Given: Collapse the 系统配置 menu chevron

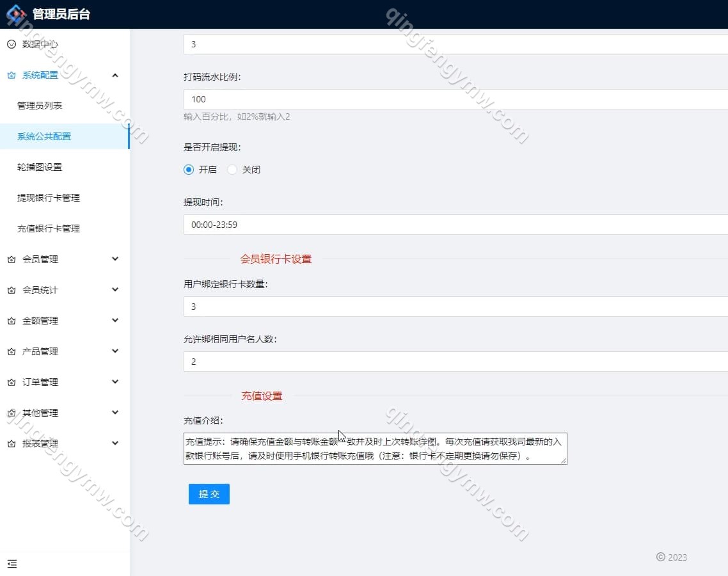Looking at the screenshot, I should click(x=115, y=75).
